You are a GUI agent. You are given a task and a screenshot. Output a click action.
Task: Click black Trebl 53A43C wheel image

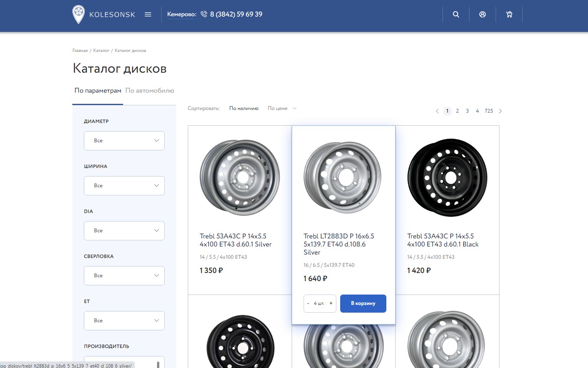pyautogui.click(x=447, y=178)
